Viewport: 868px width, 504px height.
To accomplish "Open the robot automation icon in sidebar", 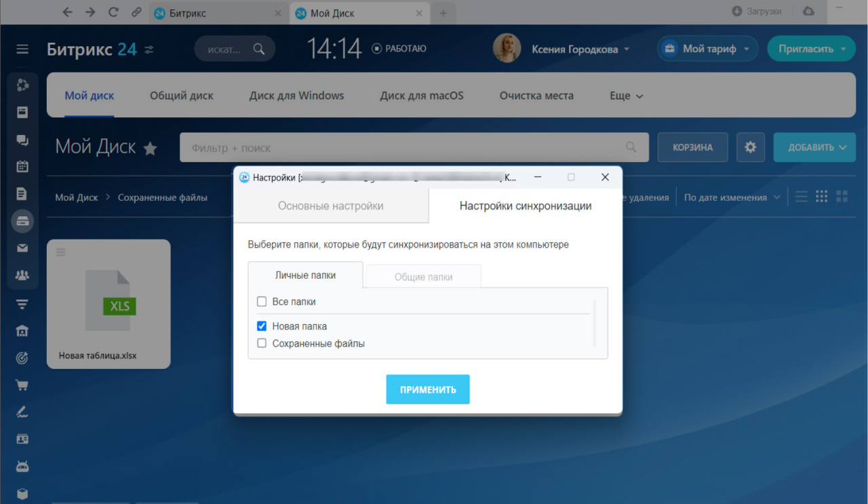I will pos(22,467).
